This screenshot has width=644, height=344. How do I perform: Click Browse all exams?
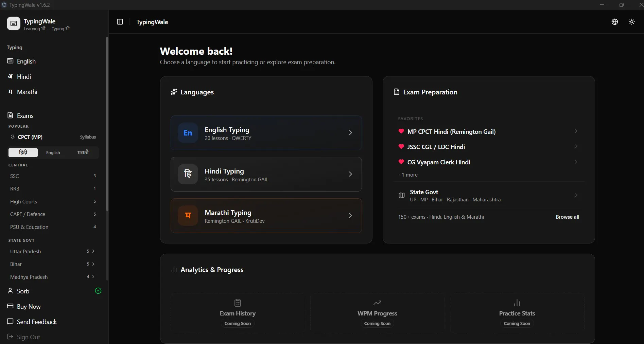(x=568, y=217)
